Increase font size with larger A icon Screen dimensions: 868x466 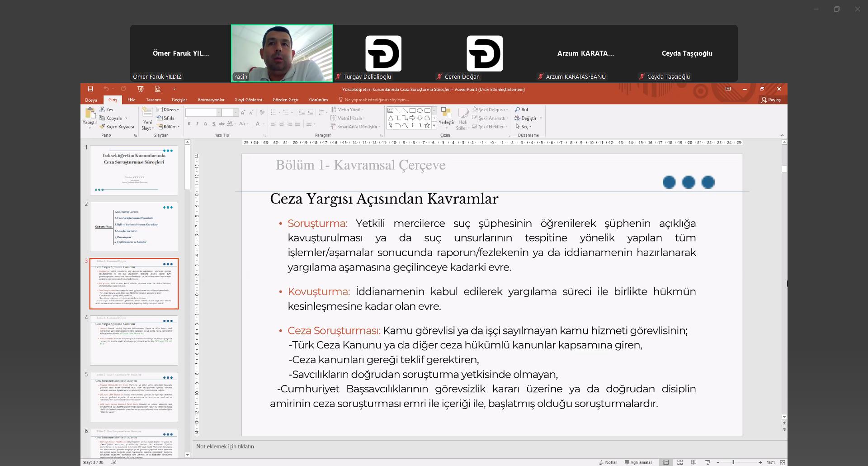(243, 112)
